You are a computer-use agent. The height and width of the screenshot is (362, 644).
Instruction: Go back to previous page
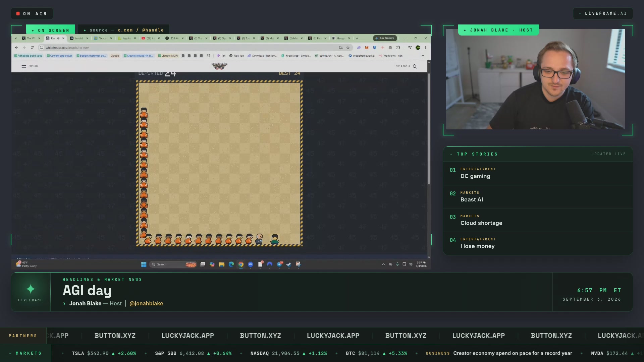pyautogui.click(x=16, y=48)
